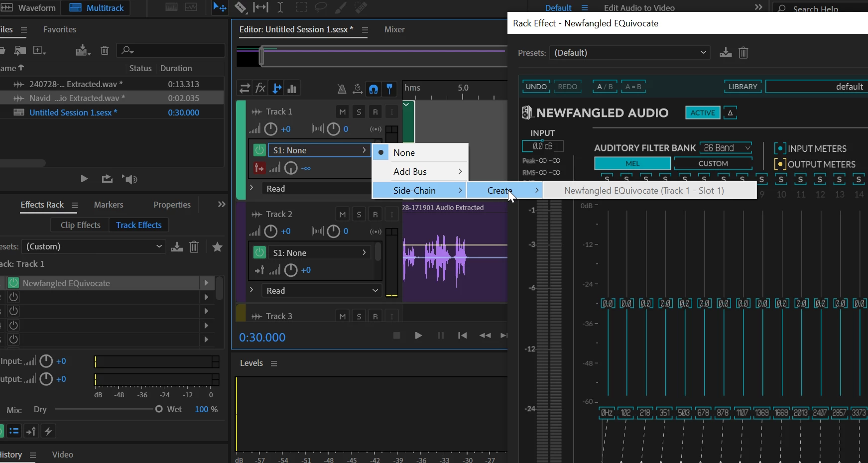Open Track 2 S1 send dropdown
Image resolution: width=868 pixels, height=463 pixels.
(x=320, y=253)
